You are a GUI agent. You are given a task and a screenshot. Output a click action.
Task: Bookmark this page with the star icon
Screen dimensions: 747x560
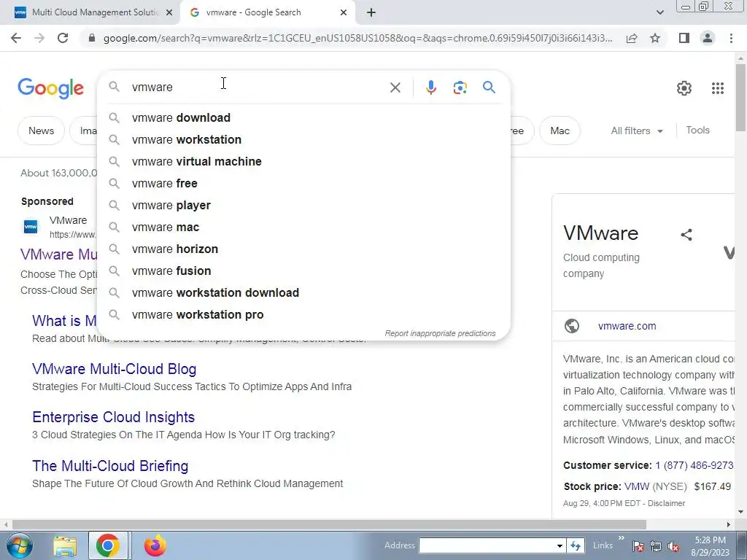point(655,38)
